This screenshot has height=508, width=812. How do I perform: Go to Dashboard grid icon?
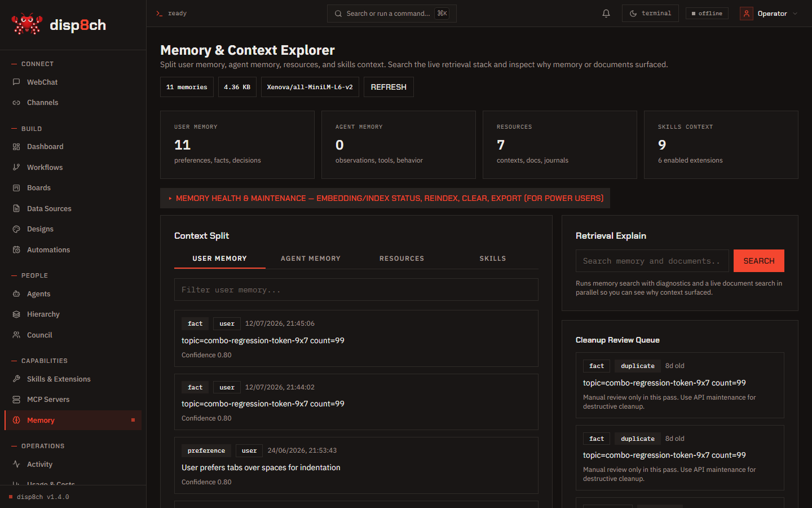(16, 147)
